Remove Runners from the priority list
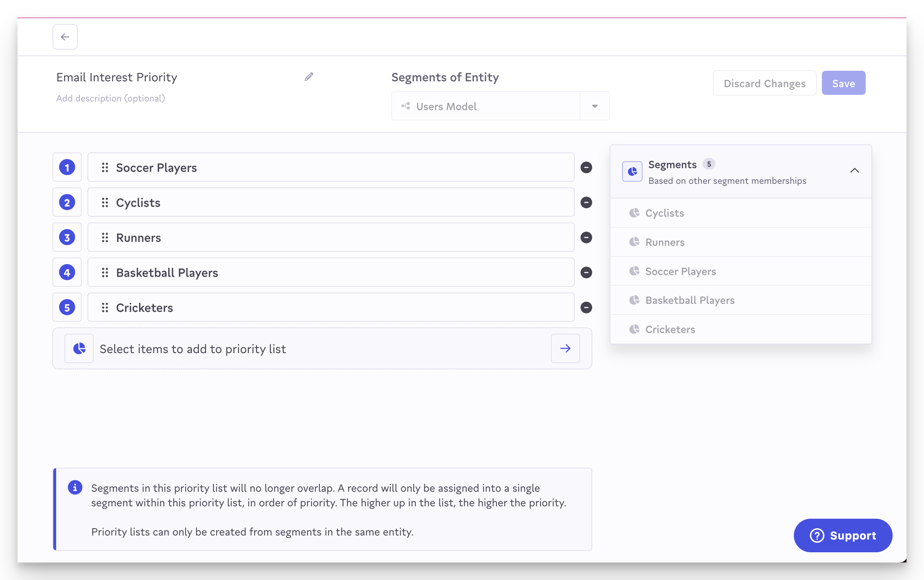 click(586, 237)
